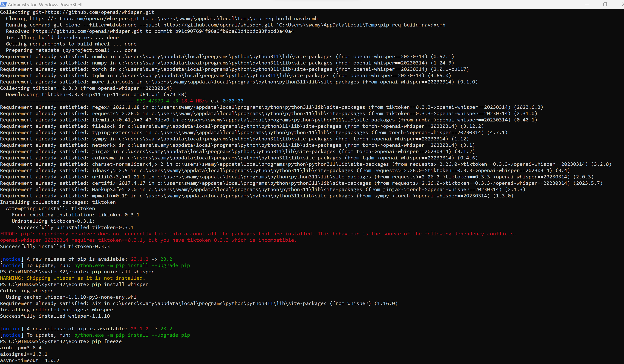Click the restore window button
This screenshot has width=624, height=364.
[606, 4]
